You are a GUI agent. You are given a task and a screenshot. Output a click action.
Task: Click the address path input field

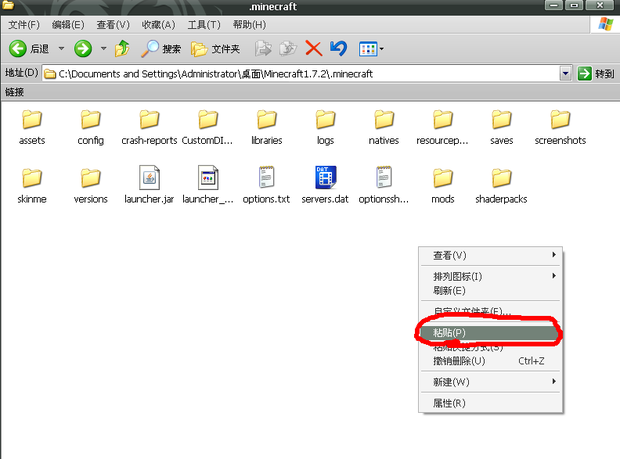(x=301, y=74)
